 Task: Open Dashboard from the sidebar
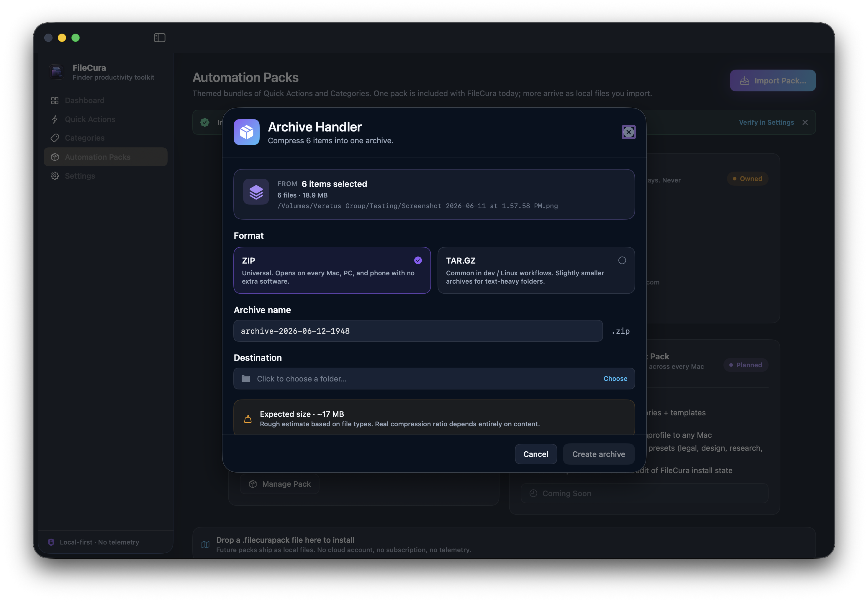(x=106, y=100)
